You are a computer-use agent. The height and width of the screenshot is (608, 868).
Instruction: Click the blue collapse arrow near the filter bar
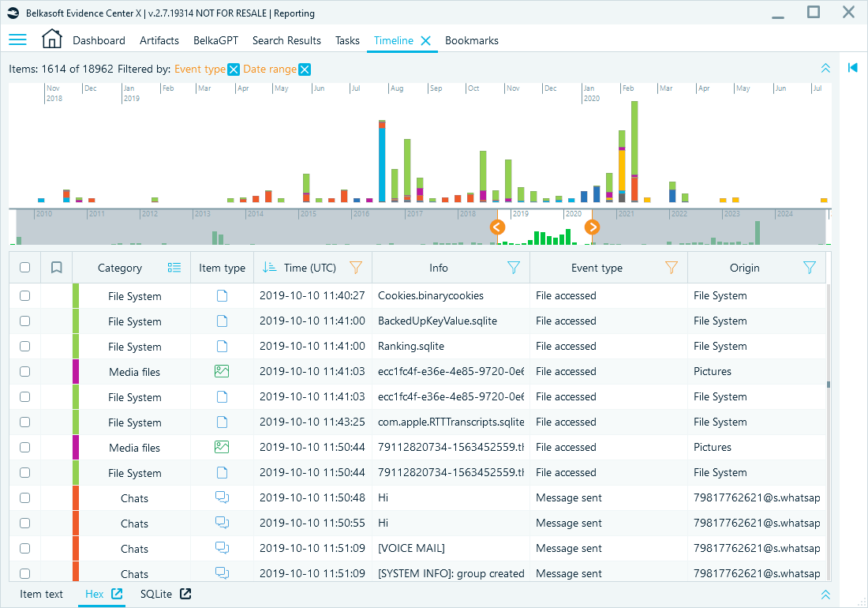point(852,68)
